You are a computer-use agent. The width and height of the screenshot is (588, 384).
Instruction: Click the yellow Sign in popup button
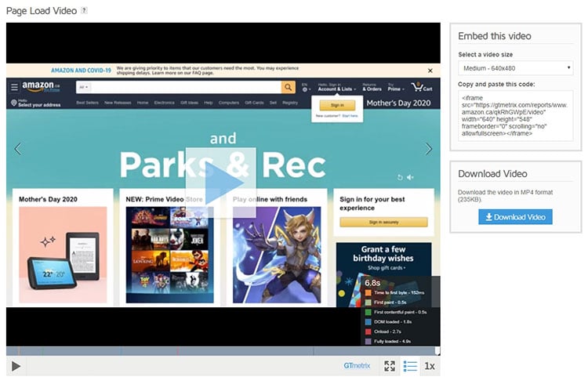point(337,105)
